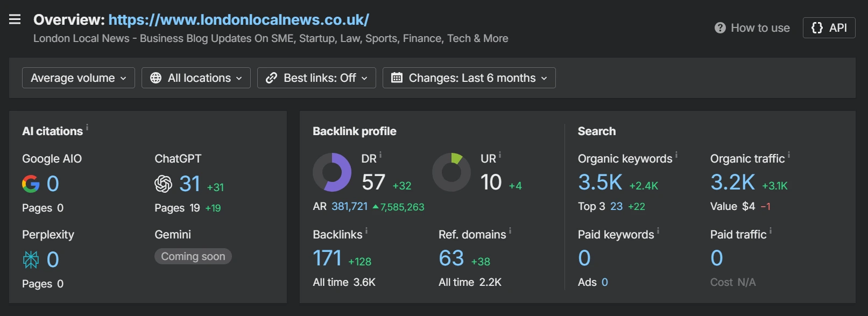Click the 'Search' section heading
868x316 pixels.
point(597,131)
